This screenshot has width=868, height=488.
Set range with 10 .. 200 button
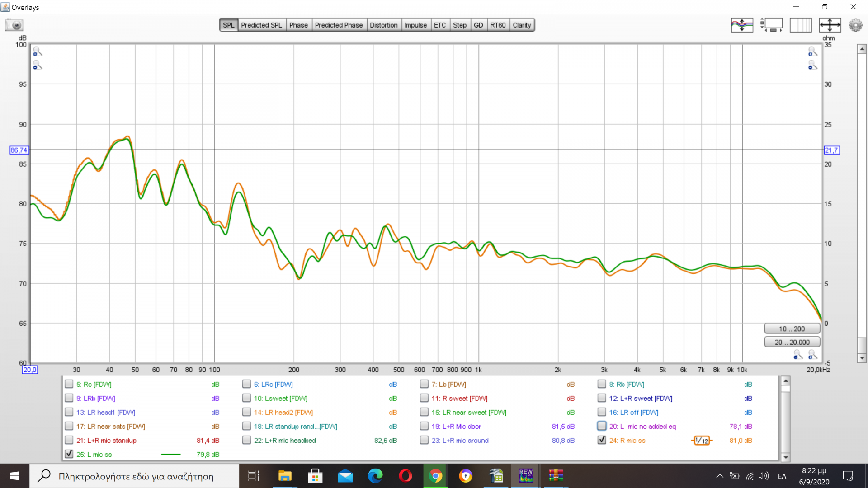click(x=792, y=328)
